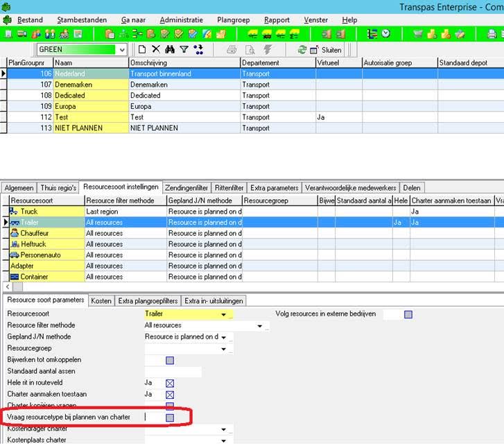Click the delete (X) toolbar icon
504x446 pixels.
(156, 49)
